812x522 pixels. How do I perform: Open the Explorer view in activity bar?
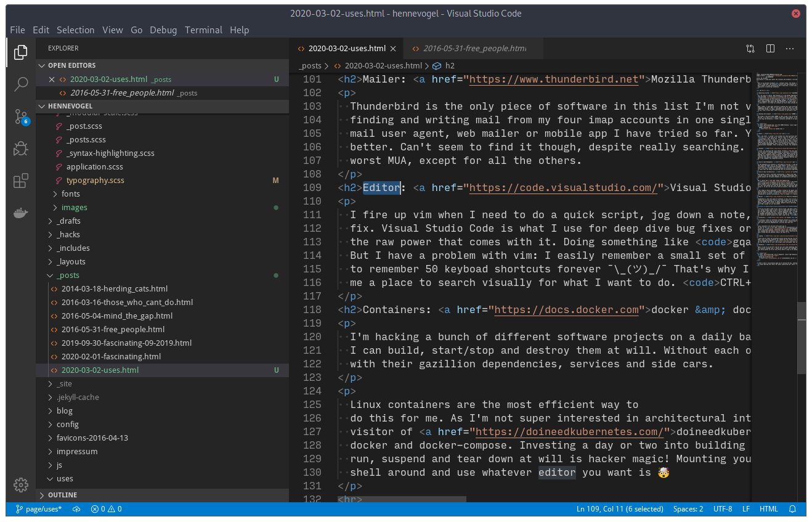click(x=21, y=52)
